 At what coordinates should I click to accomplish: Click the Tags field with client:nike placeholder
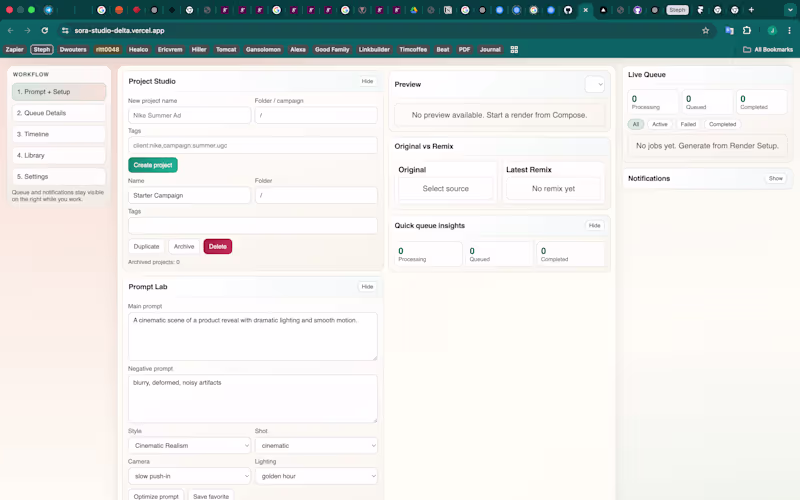pyautogui.click(x=253, y=145)
